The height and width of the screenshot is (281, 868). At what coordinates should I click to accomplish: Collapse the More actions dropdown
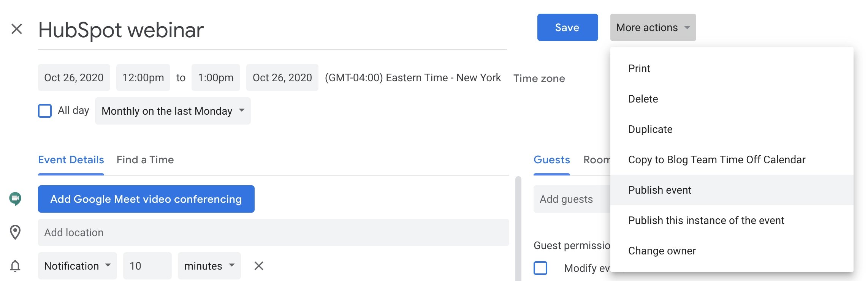(x=653, y=27)
